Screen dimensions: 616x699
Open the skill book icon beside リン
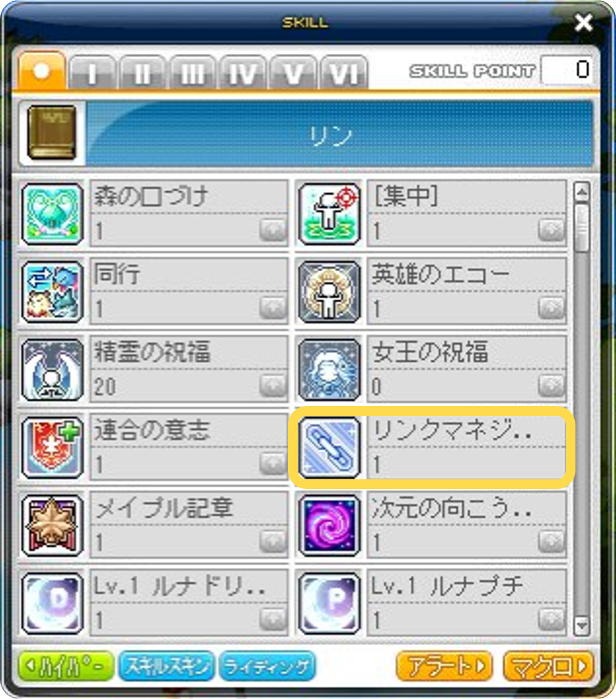(51, 133)
